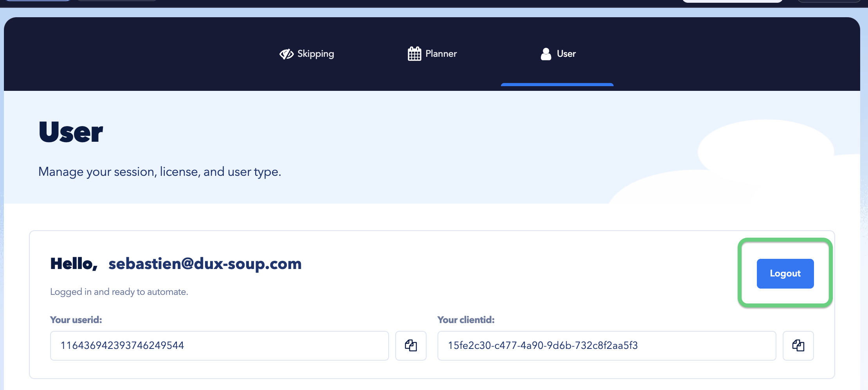This screenshot has height=390, width=868.
Task: Click the Logout button
Action: point(785,273)
